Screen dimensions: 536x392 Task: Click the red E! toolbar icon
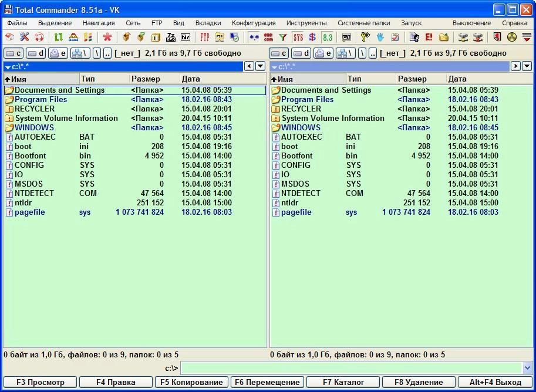click(x=429, y=37)
